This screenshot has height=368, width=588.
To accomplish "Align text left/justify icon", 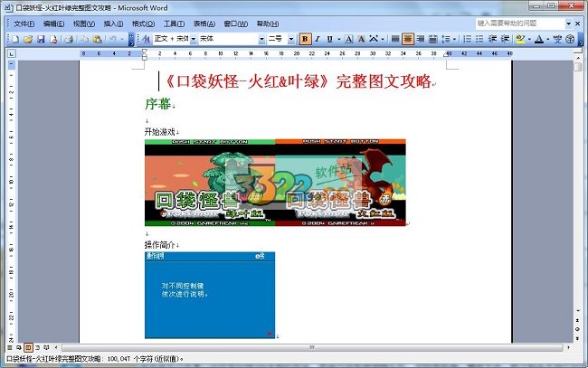I will [x=395, y=39].
